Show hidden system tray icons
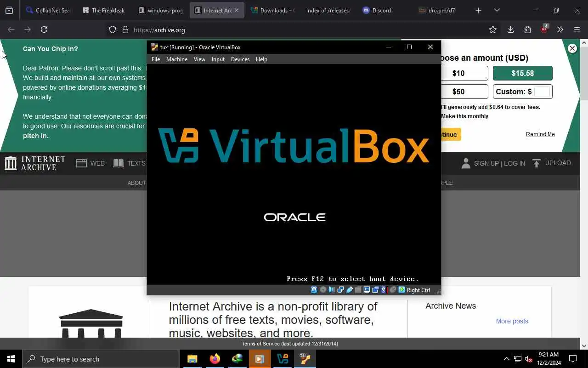This screenshot has width=588, height=368. click(506, 359)
